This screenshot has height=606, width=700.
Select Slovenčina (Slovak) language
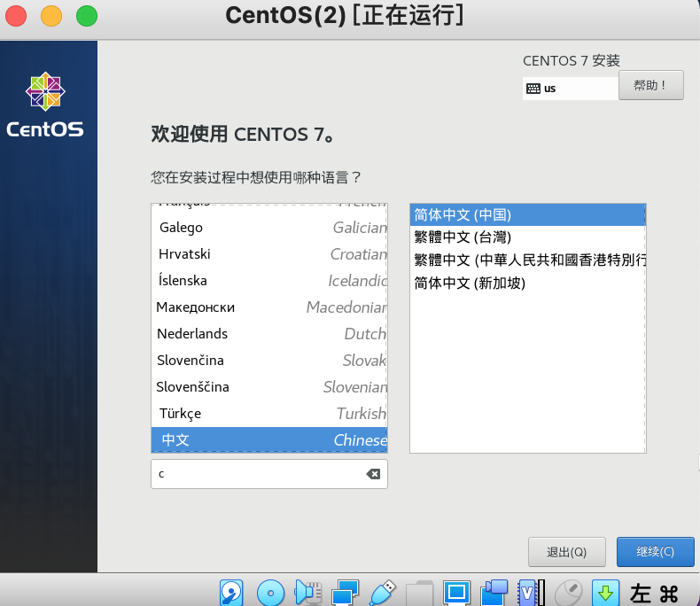click(269, 360)
